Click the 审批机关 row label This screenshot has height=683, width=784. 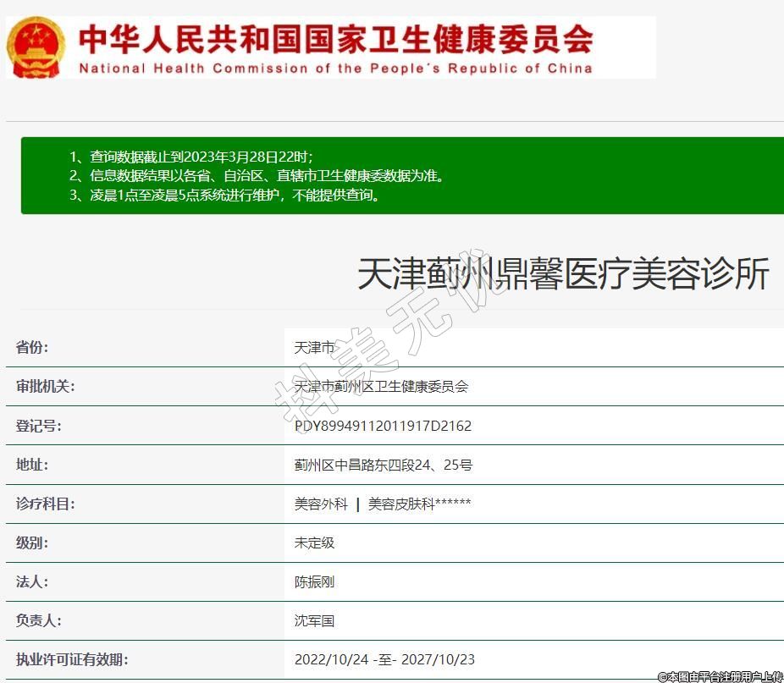[46, 387]
